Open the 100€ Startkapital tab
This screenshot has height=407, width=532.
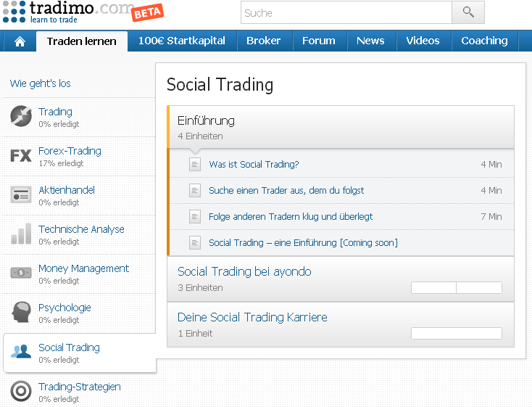point(182,41)
